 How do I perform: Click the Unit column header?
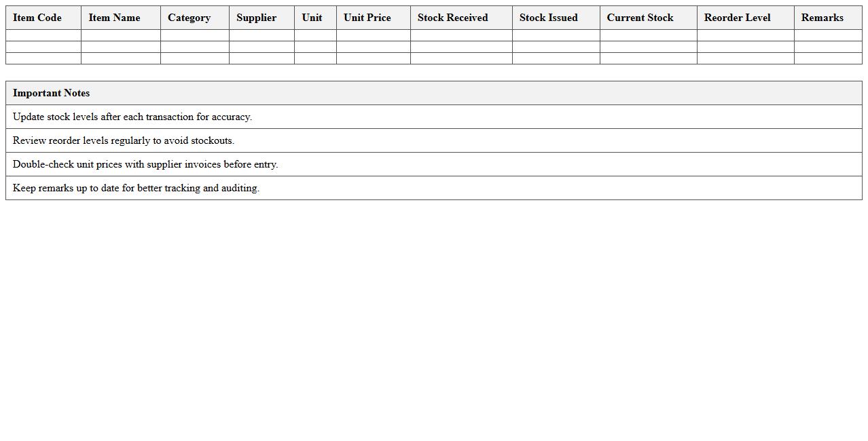coord(312,18)
